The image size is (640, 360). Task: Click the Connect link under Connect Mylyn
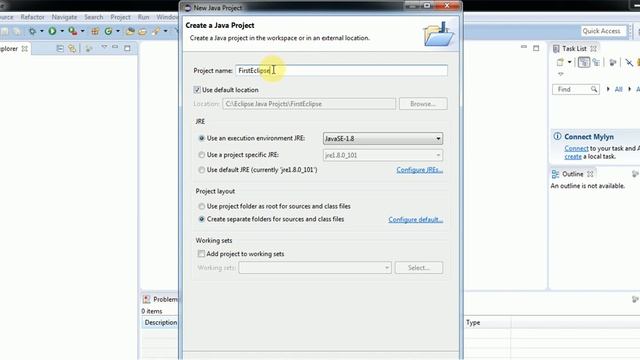pyautogui.click(x=576, y=149)
